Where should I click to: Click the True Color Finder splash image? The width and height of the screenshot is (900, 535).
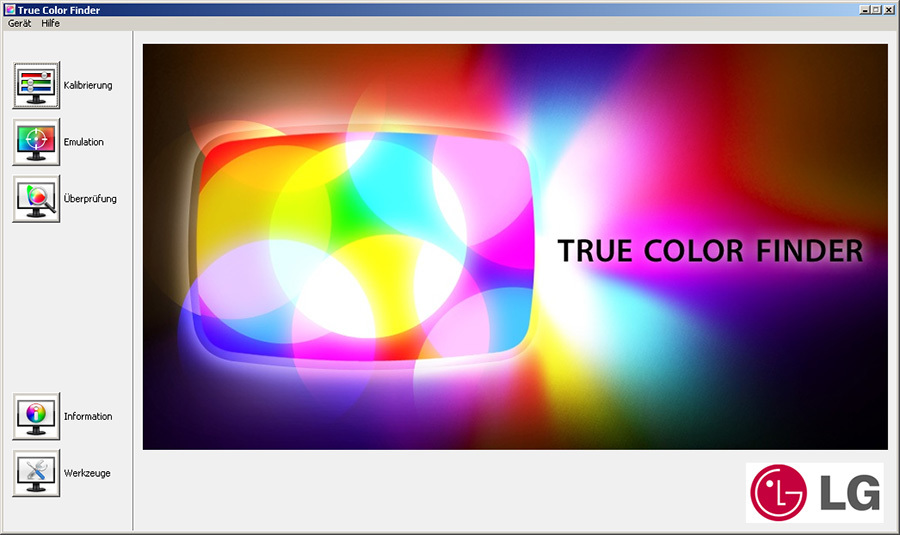click(515, 247)
